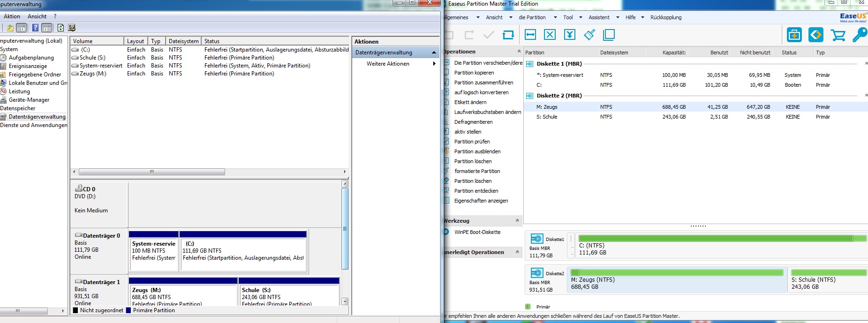Click the delete partition X icon
The width and height of the screenshot is (868, 323).
550,35
